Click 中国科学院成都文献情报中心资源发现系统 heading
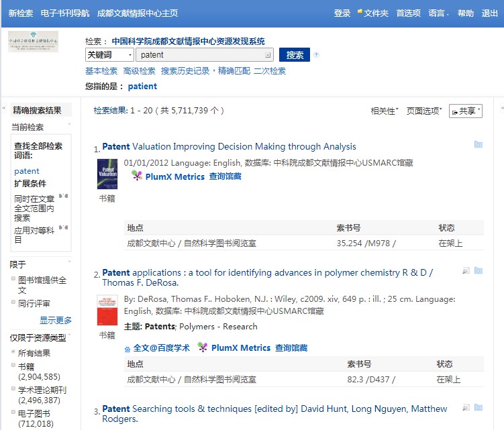This screenshot has width=504, height=430. [x=189, y=42]
